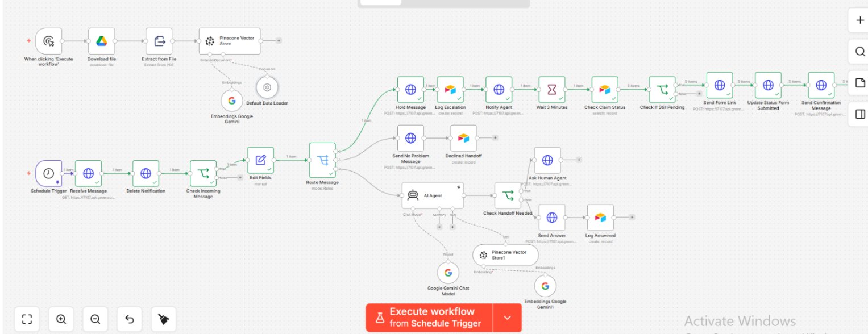Open the AI Agent node
This screenshot has height=334, width=868.
433,195
